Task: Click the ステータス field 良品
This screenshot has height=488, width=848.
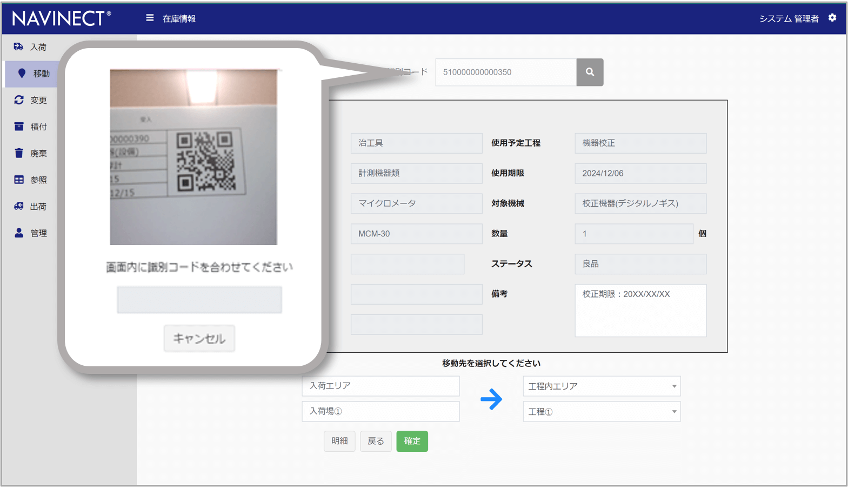Action: (640, 264)
